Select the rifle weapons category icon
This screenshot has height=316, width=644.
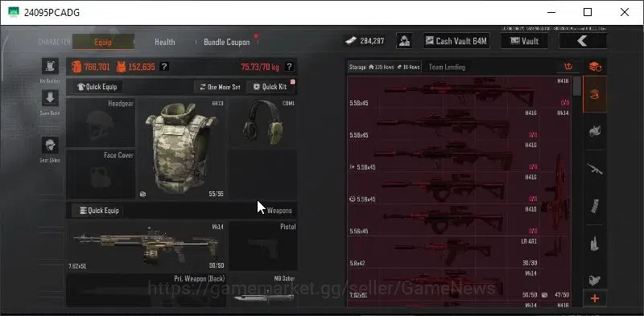(x=595, y=169)
